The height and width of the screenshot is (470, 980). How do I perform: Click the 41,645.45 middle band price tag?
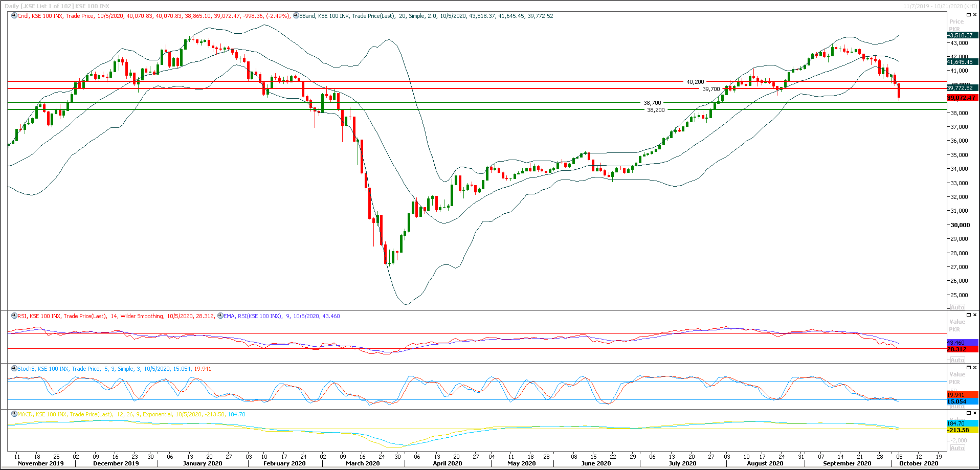click(x=962, y=62)
